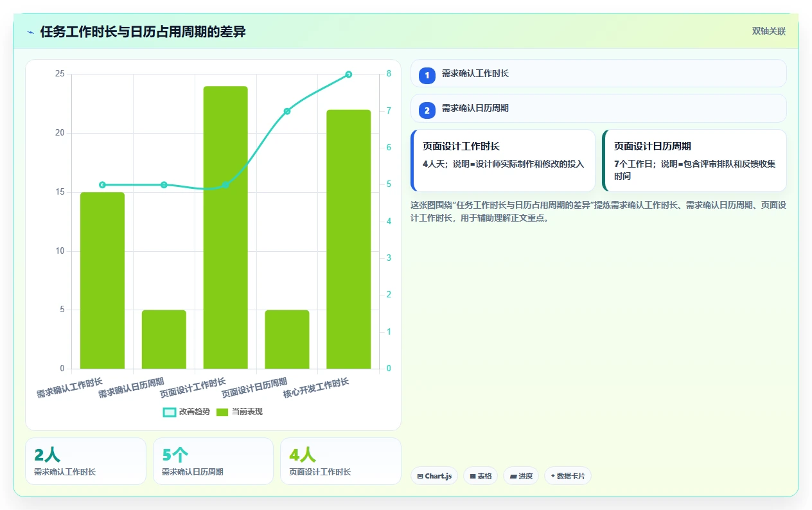This screenshot has height=510, width=812.
Task: Click the x-axis label 页面设计工作时长
Action: (x=193, y=388)
